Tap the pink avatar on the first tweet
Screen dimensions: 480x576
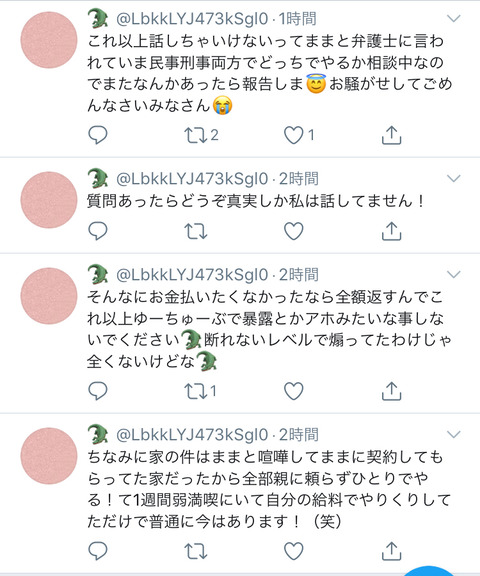point(49,40)
